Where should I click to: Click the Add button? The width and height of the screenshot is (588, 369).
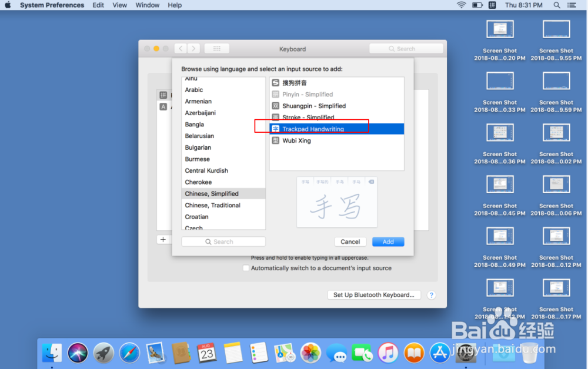click(x=388, y=241)
